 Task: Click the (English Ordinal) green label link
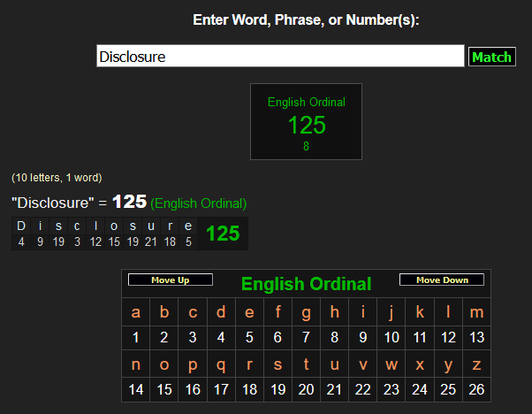198,203
